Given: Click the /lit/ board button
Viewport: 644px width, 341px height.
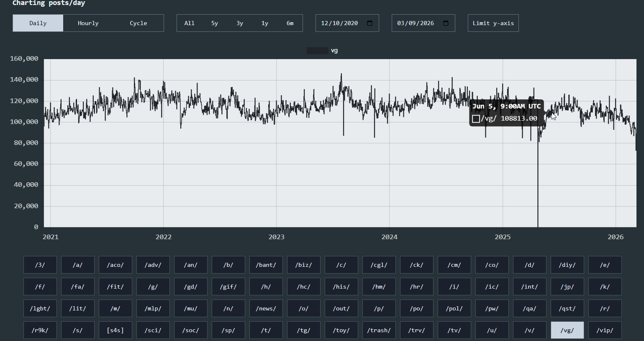Looking at the screenshot, I should [x=78, y=308].
